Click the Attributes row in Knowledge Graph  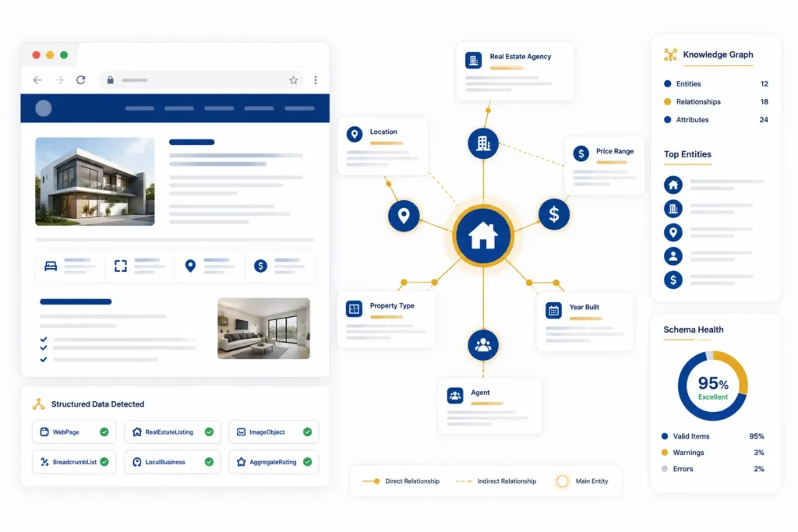point(715,120)
